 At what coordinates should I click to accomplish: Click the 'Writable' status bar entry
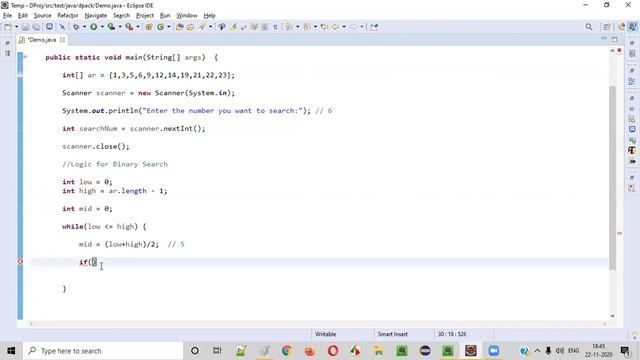point(325,334)
